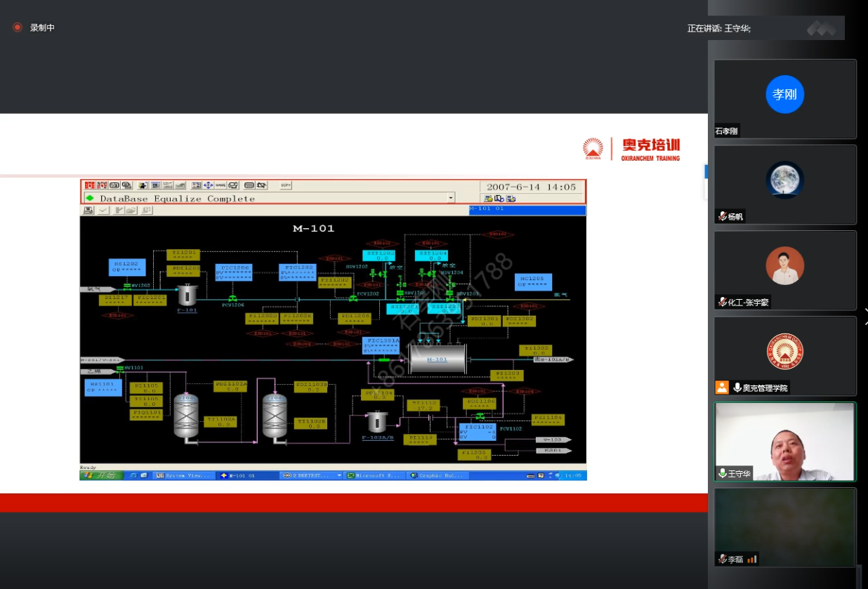
Task: Select participant 王守华 video thumbnail
Action: click(785, 442)
